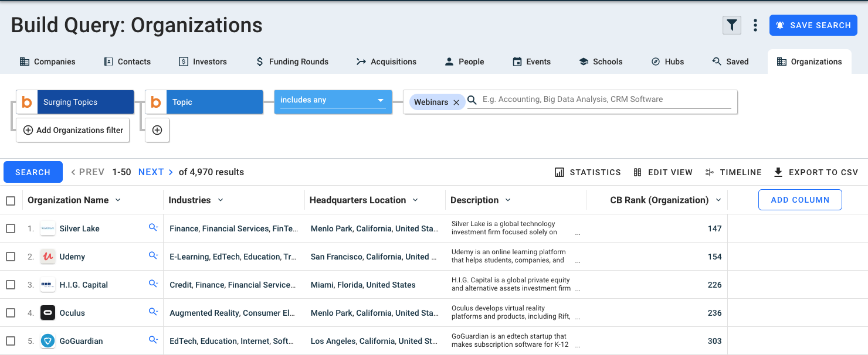Open the GoGuardian organization link
Screen dimensions: 868x355
(x=81, y=341)
